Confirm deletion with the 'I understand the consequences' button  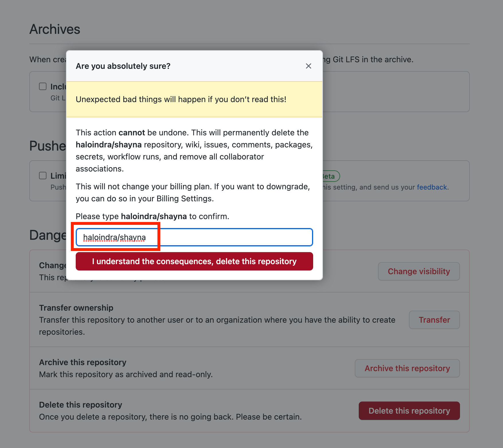click(194, 261)
